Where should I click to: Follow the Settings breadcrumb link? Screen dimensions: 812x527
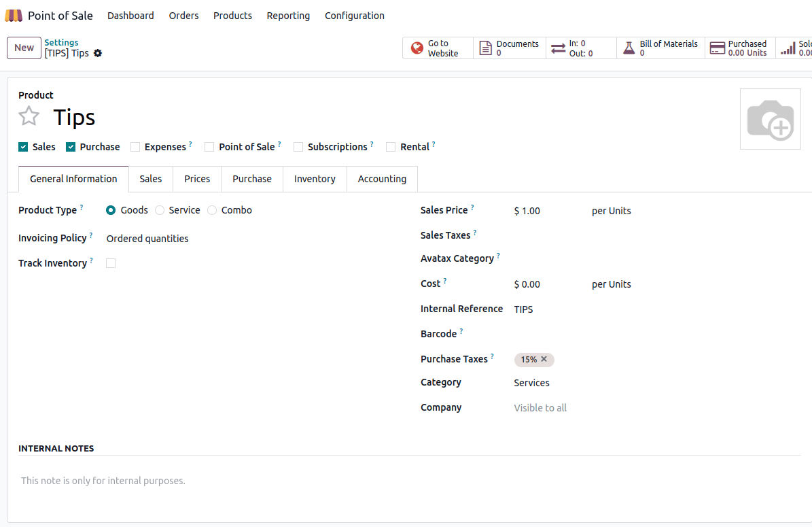61,42
